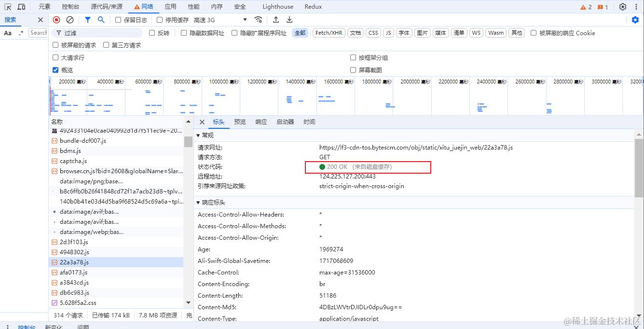Toggle regular expression .* search option

21,33
